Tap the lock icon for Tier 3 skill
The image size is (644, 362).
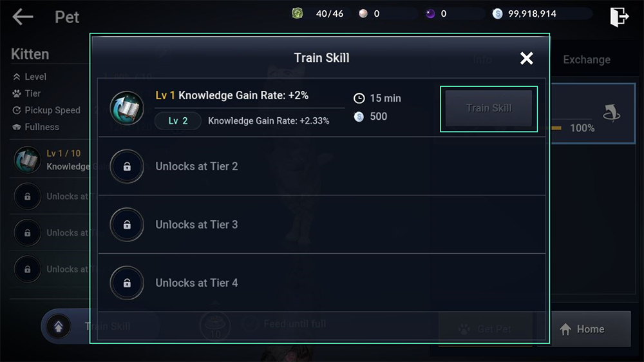pos(127,224)
